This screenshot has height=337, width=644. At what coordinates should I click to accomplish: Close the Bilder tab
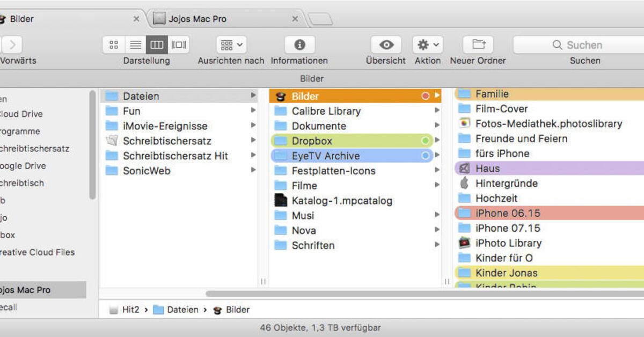pyautogui.click(x=136, y=19)
